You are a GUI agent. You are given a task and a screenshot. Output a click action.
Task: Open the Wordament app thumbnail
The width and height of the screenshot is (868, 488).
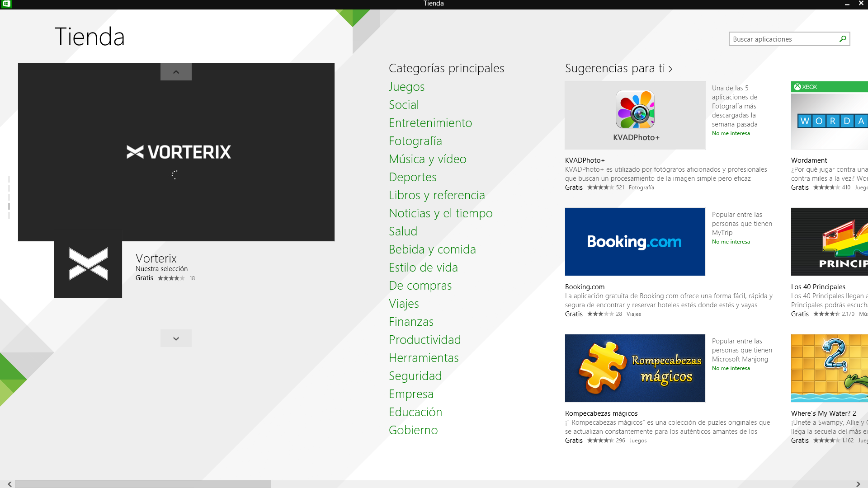(830, 115)
